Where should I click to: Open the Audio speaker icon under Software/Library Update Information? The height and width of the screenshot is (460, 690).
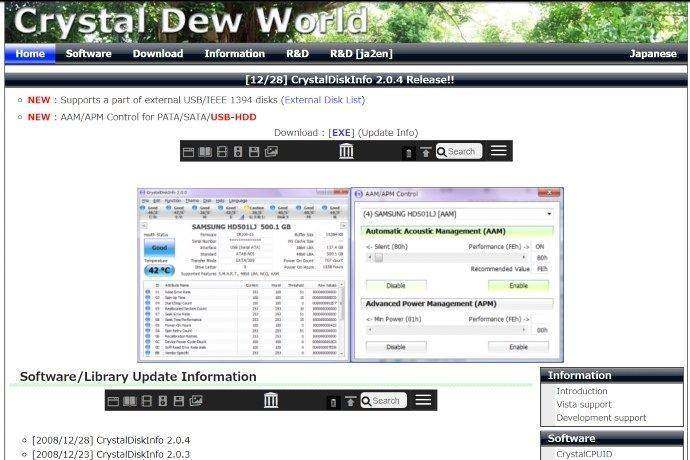tap(162, 401)
